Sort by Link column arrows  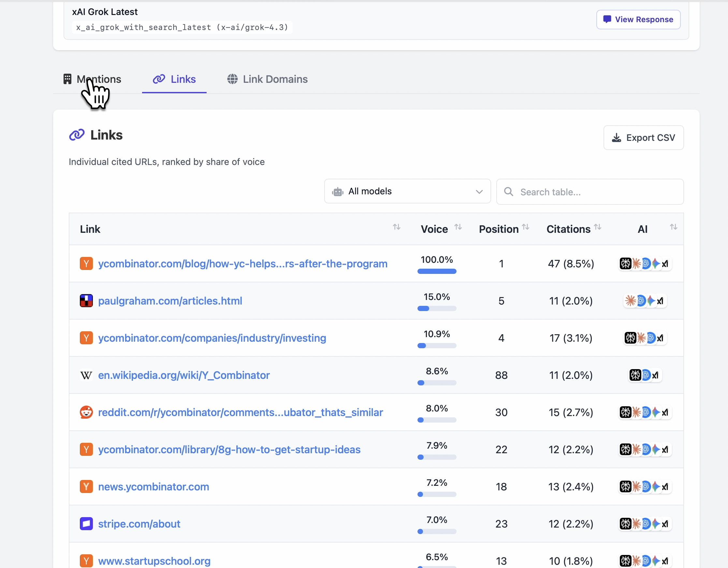[x=396, y=227]
